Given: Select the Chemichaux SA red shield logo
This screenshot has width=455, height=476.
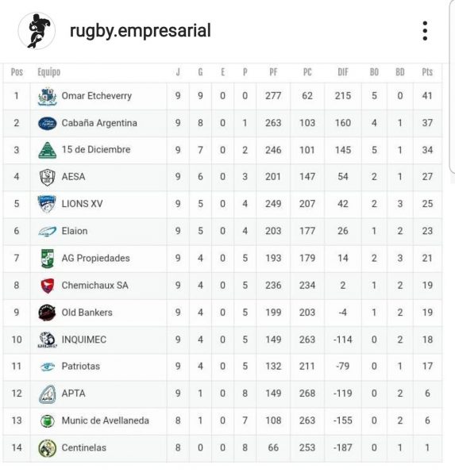Looking at the screenshot, I should pos(47,286).
